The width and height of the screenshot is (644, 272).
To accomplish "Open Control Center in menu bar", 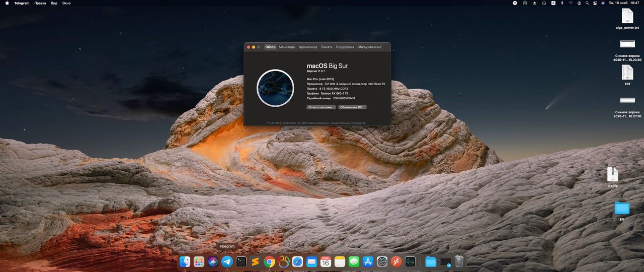I will point(595,3).
